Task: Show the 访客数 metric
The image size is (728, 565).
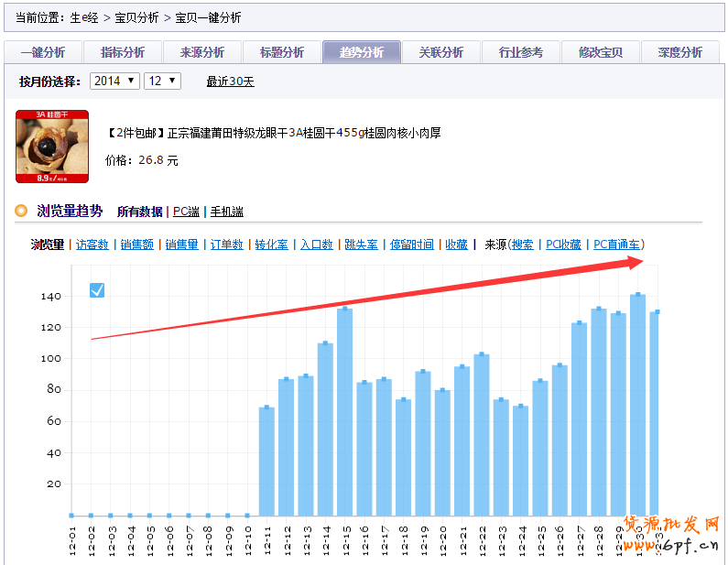Action: point(92,244)
